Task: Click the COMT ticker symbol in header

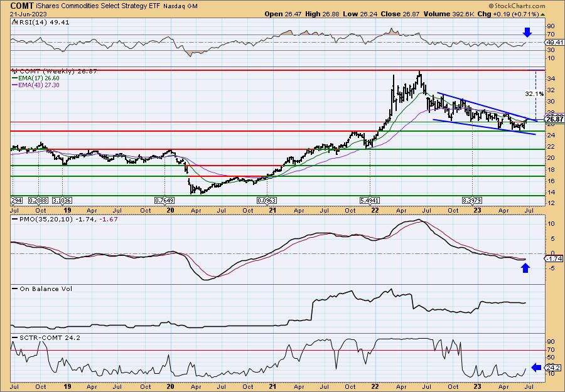Action: (21, 6)
